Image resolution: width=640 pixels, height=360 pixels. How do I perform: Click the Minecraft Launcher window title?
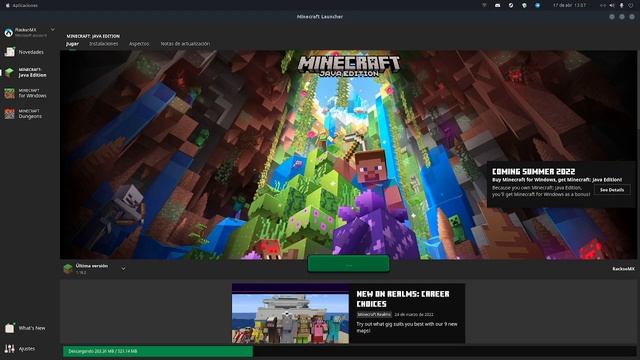coord(320,17)
